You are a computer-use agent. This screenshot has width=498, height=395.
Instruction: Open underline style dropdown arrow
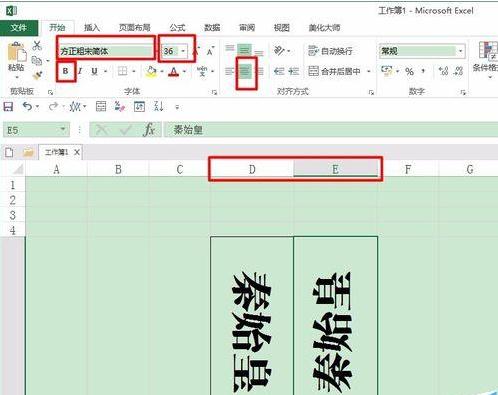(106, 71)
